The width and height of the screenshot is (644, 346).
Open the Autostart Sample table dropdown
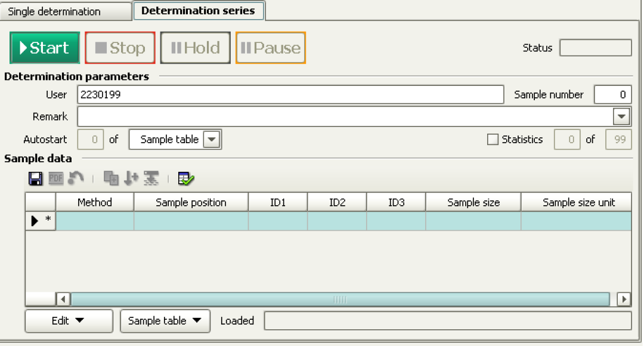coord(212,140)
